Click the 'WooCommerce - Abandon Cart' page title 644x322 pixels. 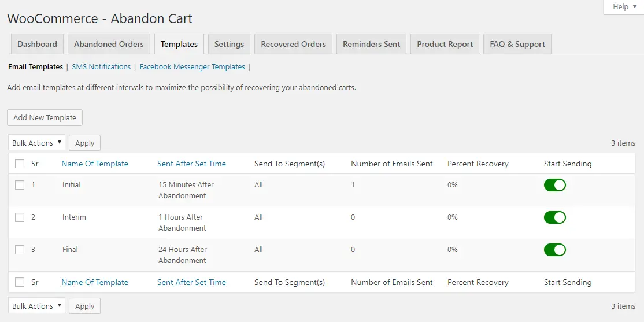coord(100,18)
